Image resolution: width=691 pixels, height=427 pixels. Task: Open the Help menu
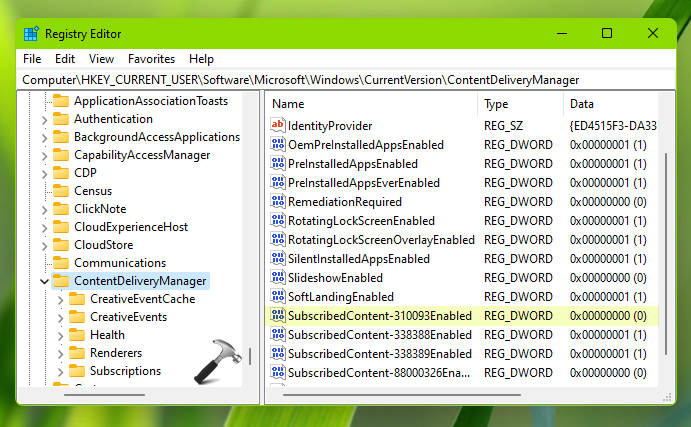[x=201, y=59]
